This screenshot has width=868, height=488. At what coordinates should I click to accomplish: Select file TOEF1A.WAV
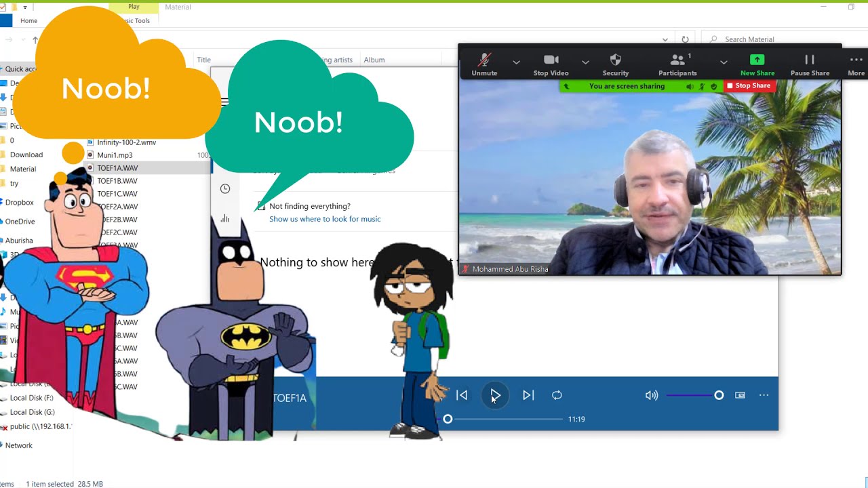pyautogui.click(x=117, y=168)
